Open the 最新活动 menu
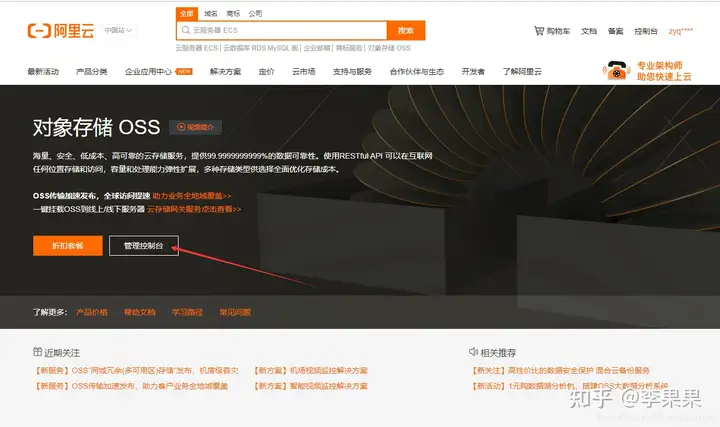Screen dimensions: 720x427 tap(43, 72)
